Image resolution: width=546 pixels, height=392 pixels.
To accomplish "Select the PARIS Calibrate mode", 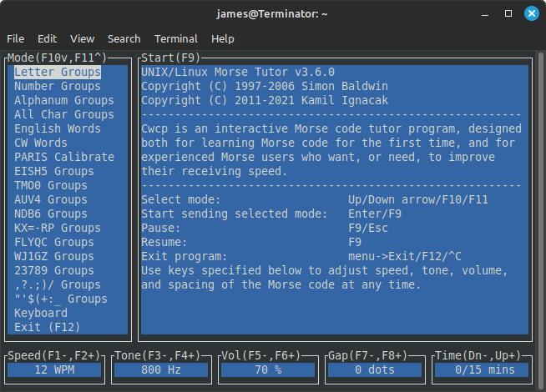I will coord(64,158).
